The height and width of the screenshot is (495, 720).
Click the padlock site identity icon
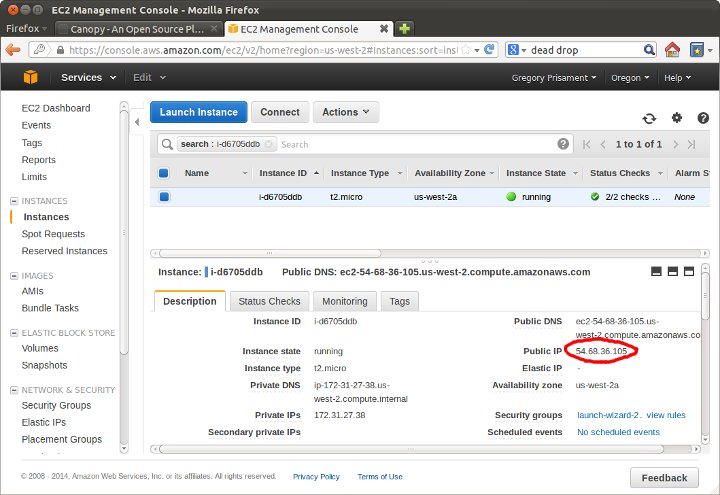(x=60, y=50)
